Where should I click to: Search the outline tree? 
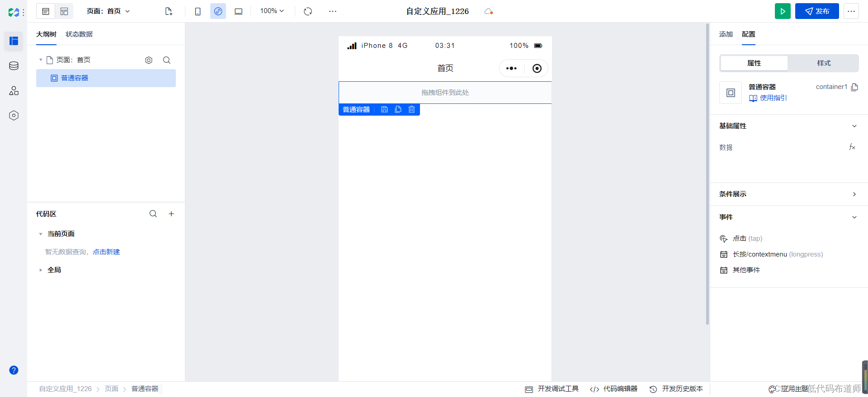pyautogui.click(x=167, y=60)
